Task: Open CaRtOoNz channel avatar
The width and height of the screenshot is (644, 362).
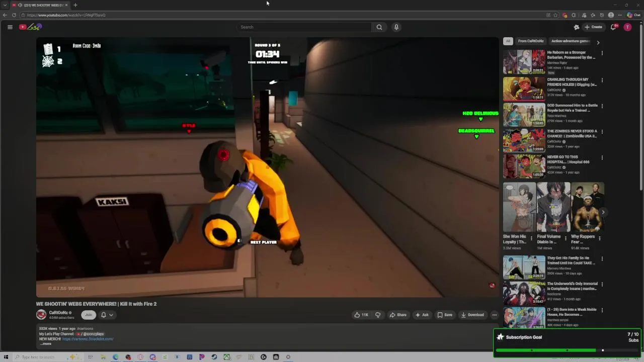Action: pos(41,315)
